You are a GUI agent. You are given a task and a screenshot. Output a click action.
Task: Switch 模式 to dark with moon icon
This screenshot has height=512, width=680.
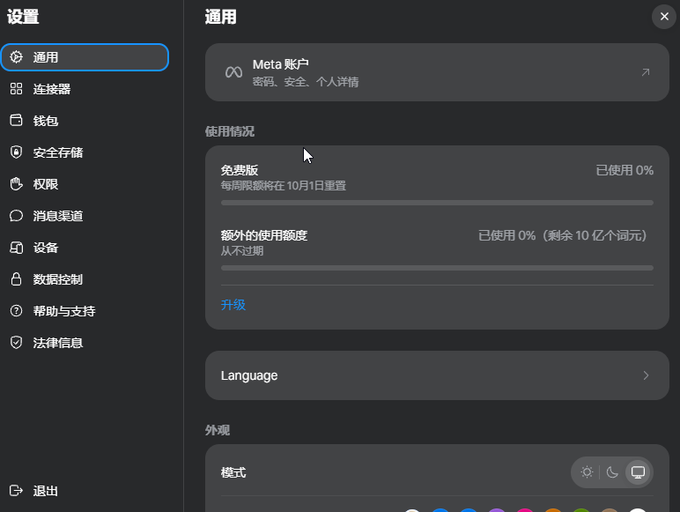(612, 472)
